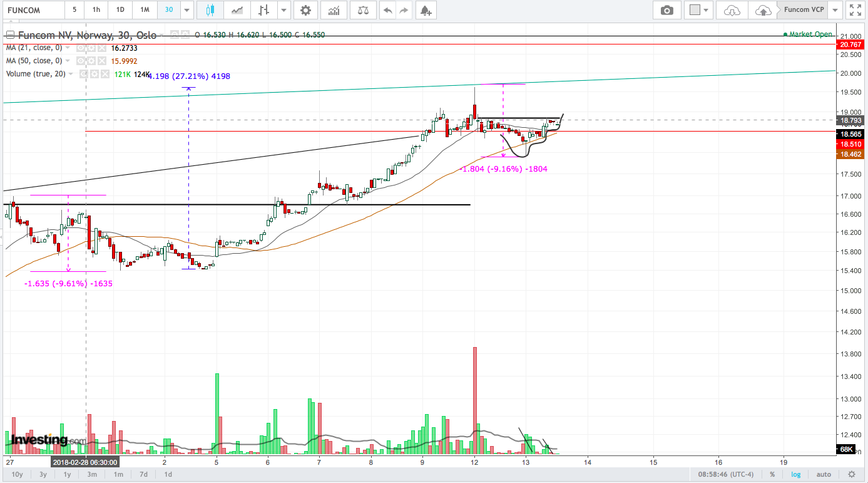Toggle visibility of Volume indicator
This screenshot has width=868, height=483.
point(83,74)
